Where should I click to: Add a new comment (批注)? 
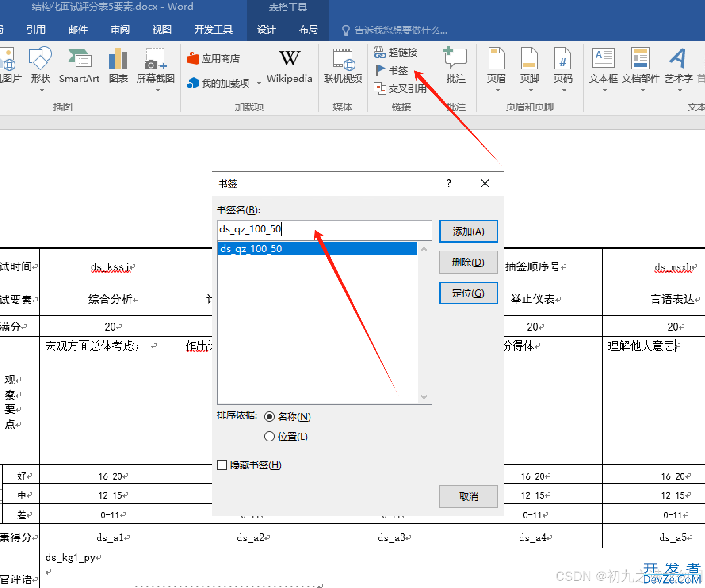(x=456, y=65)
